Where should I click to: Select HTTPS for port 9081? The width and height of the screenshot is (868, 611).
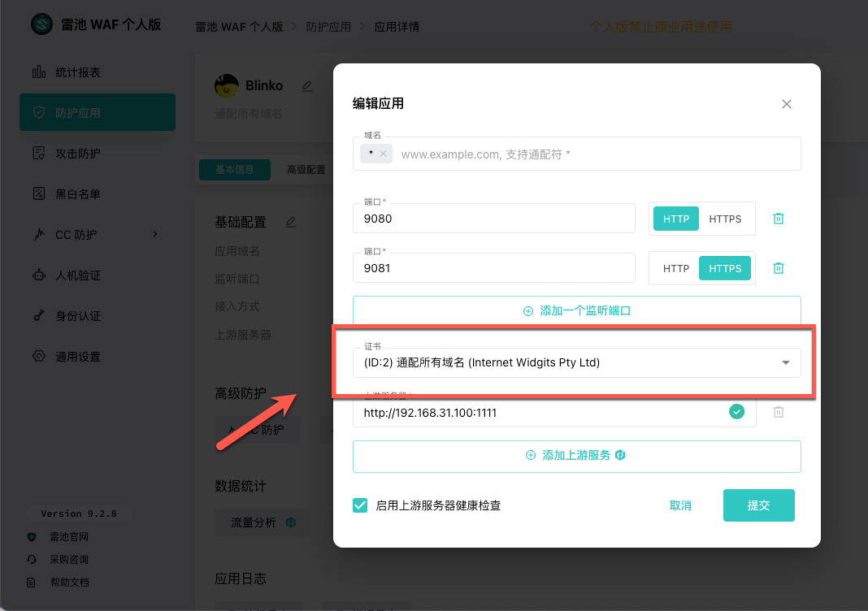725,268
